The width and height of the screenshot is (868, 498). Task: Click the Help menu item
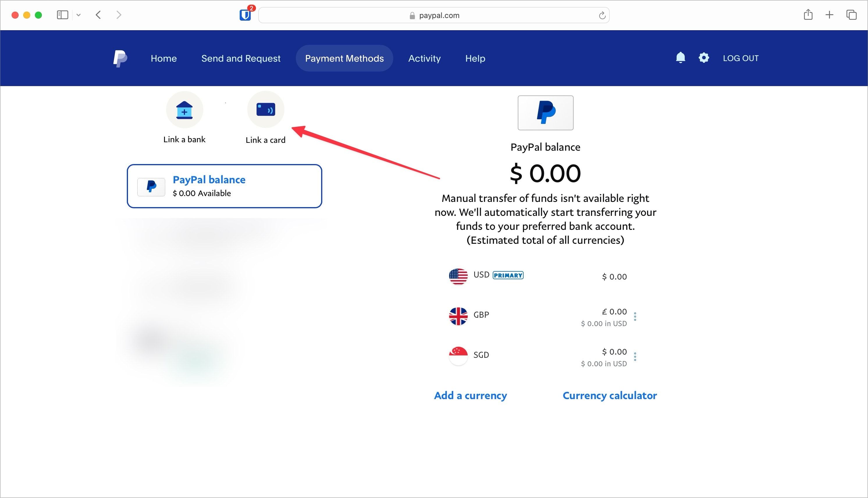475,58
